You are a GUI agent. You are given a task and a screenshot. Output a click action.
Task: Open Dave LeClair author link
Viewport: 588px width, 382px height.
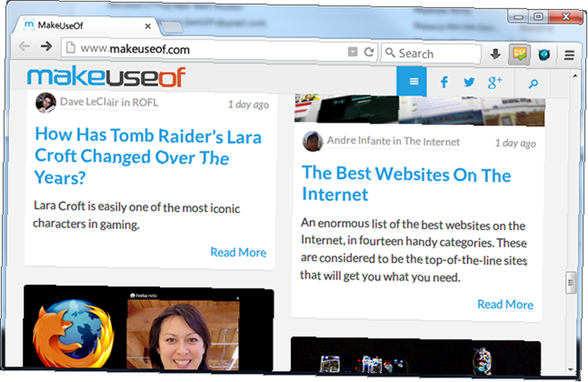(89, 102)
